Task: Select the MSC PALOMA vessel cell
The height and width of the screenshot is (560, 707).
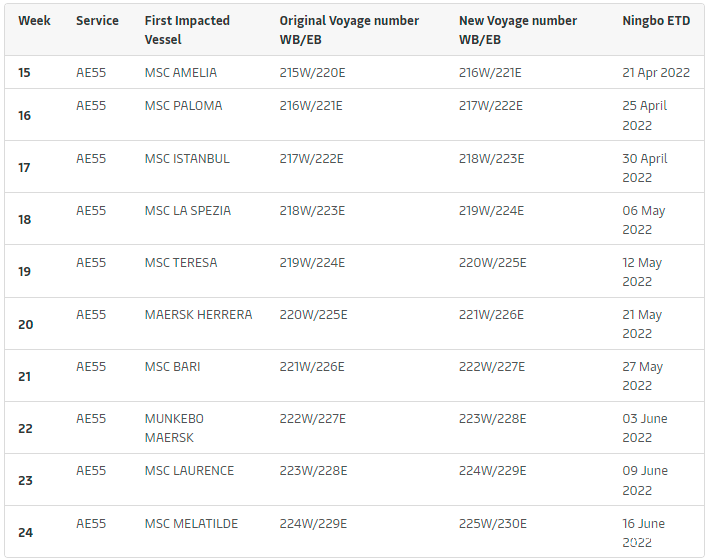Action: (x=183, y=106)
